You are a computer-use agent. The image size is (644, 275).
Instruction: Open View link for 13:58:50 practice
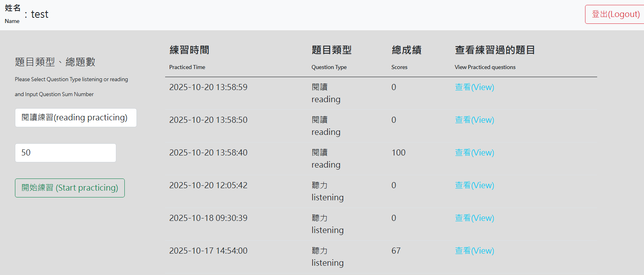pyautogui.click(x=474, y=120)
